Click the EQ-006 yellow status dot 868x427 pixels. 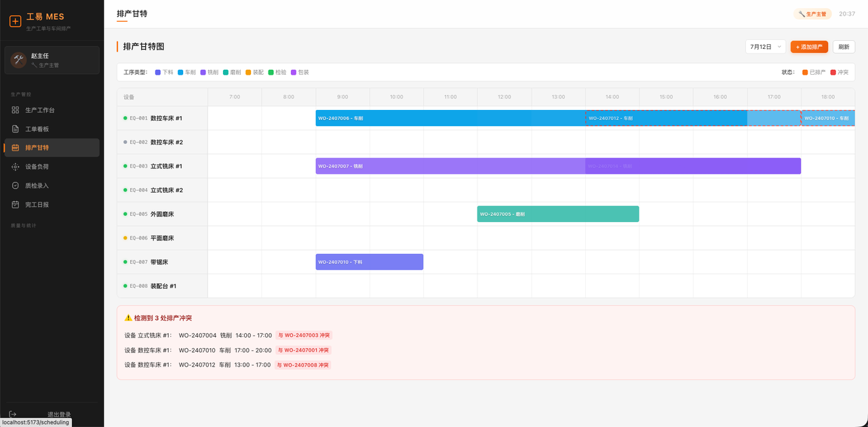pos(125,238)
